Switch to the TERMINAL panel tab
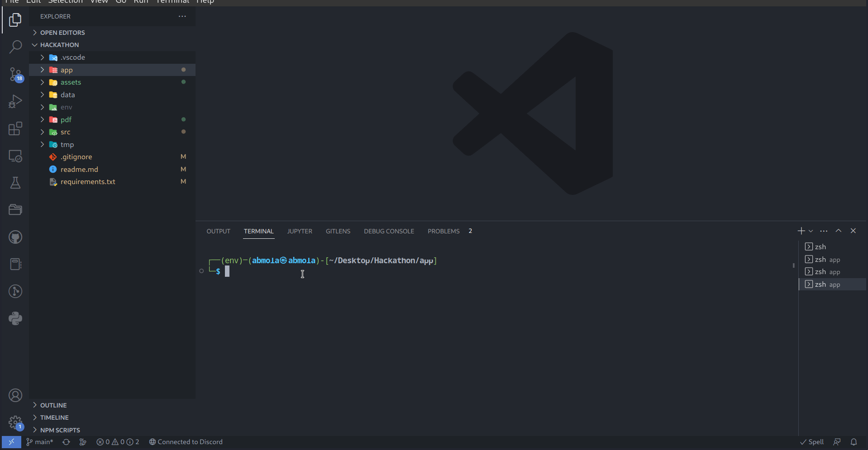The width and height of the screenshot is (868, 450). tap(259, 231)
